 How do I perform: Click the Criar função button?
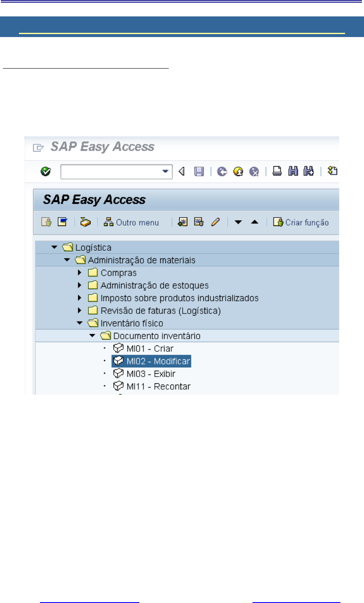click(301, 222)
